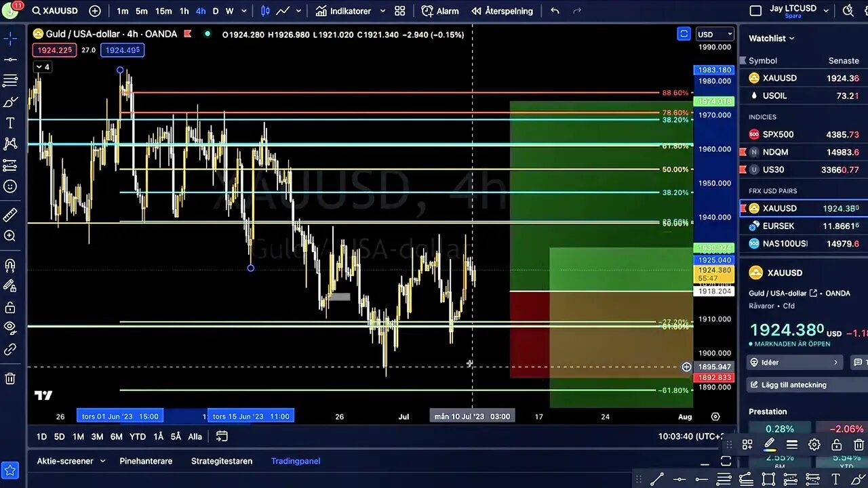
Task: Open symbol search for XAUUSD
Action: [56, 11]
